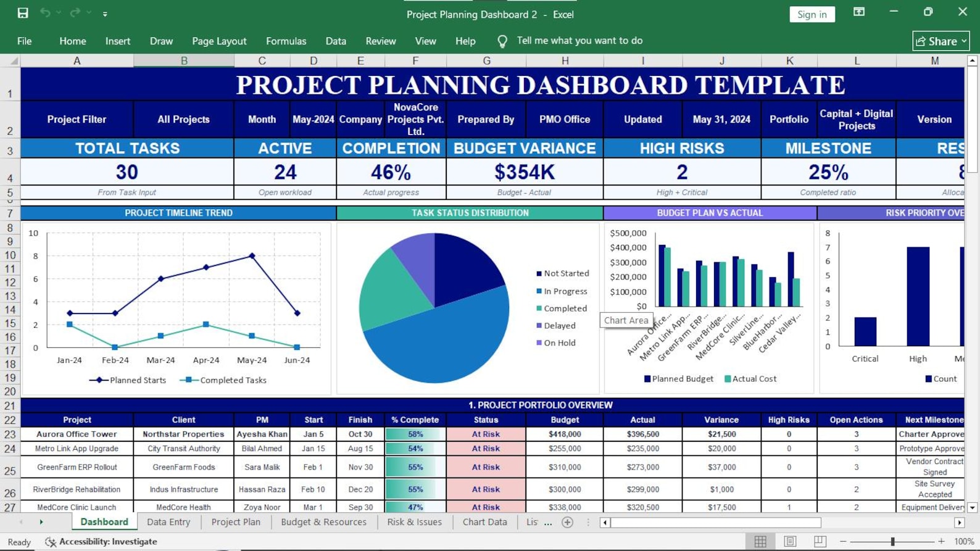
Task: Click the Tell me what you want to do box
Action: pyautogui.click(x=579, y=41)
